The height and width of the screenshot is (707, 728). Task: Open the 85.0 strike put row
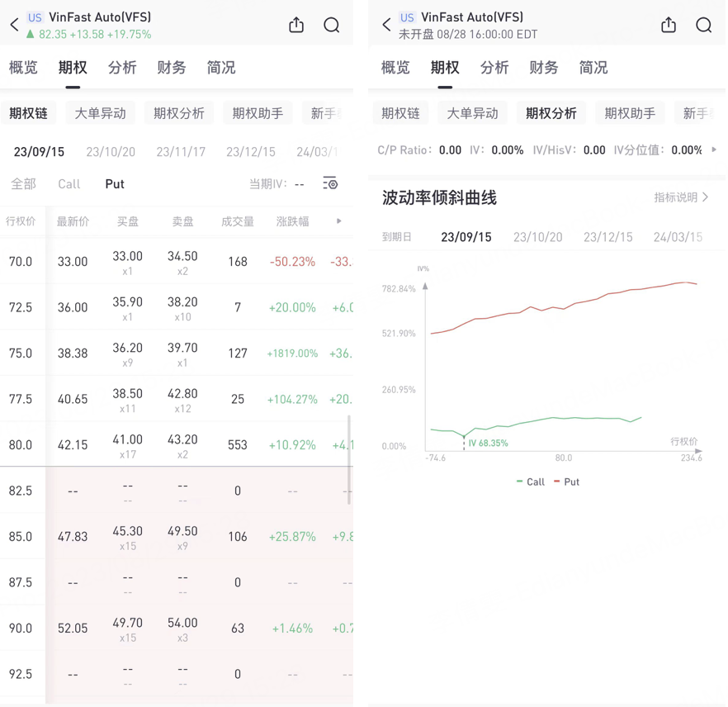click(x=177, y=537)
